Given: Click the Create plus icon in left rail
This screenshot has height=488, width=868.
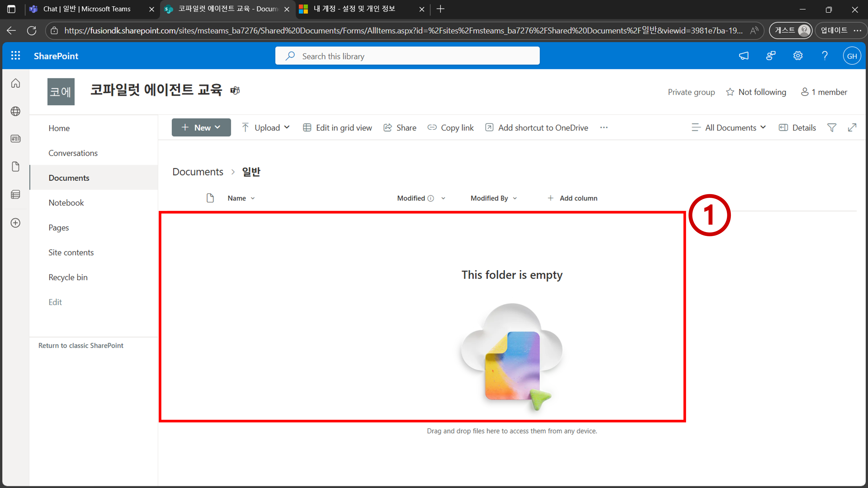Looking at the screenshot, I should click(x=15, y=223).
